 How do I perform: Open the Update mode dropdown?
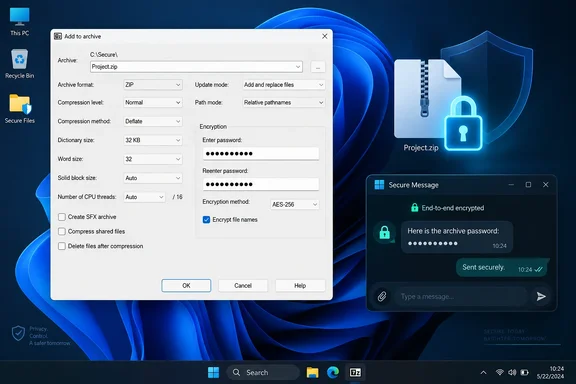click(284, 85)
